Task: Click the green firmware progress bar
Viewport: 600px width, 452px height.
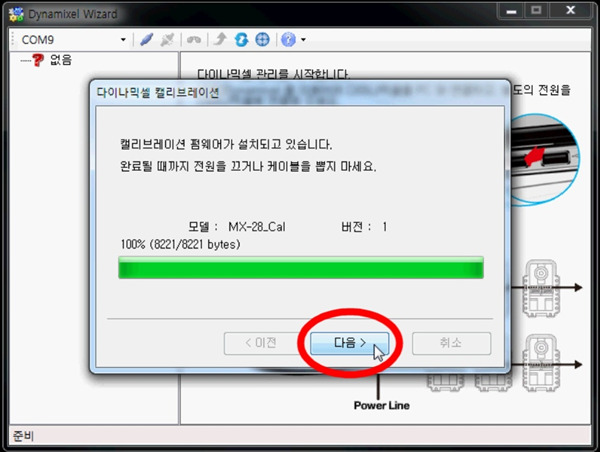Action: click(x=300, y=267)
